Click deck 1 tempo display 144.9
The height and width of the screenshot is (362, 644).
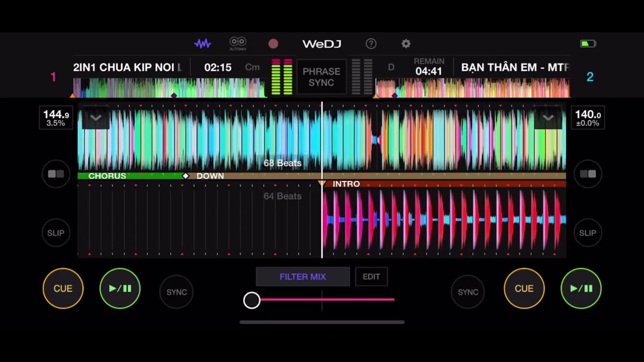click(56, 118)
